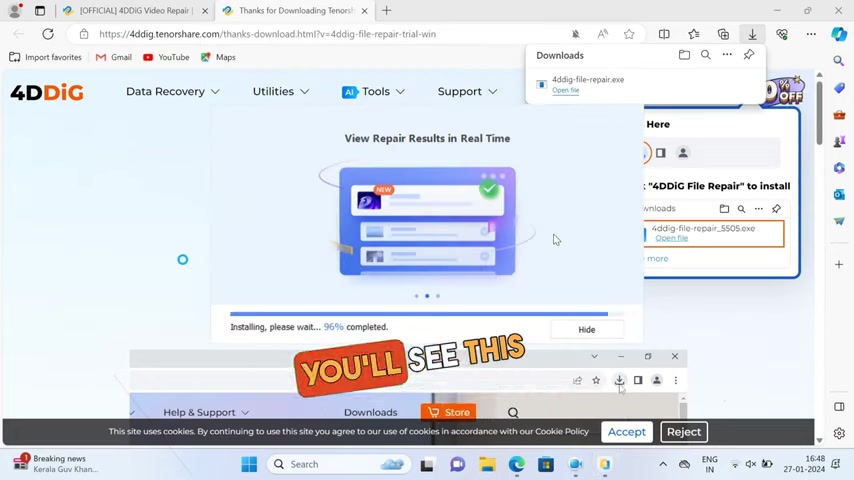This screenshot has width=854, height=480.
Task: Expand Support dropdown menu
Action: 467,92
